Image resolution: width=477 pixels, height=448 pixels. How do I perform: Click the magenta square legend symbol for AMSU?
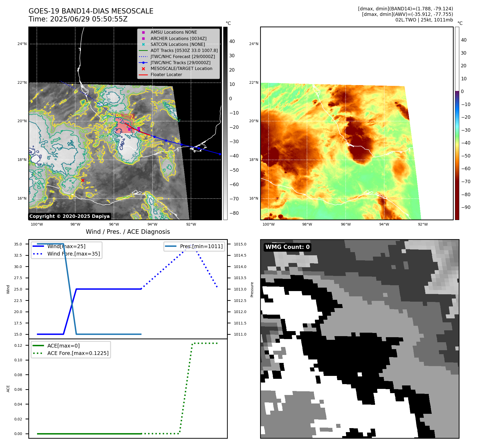pos(143,32)
